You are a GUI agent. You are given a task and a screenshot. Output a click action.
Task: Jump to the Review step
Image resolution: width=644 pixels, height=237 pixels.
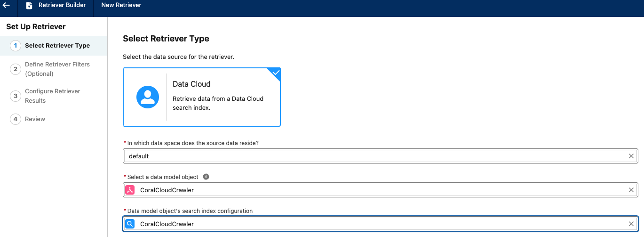point(35,119)
